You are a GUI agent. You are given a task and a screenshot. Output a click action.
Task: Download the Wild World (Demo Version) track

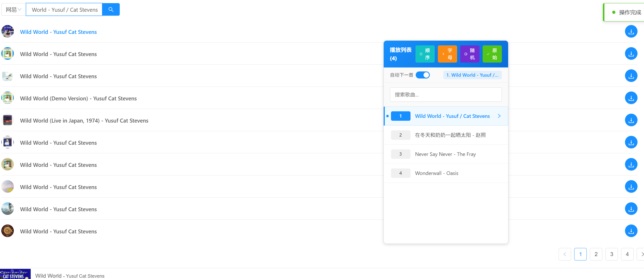coord(631,98)
